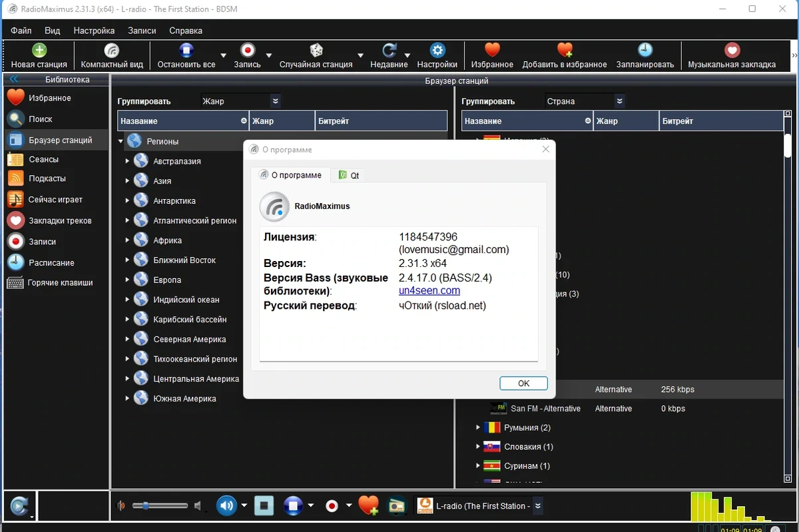Switch to the Qt tab in the dialog
The width and height of the screenshot is (799, 532).
click(x=349, y=175)
